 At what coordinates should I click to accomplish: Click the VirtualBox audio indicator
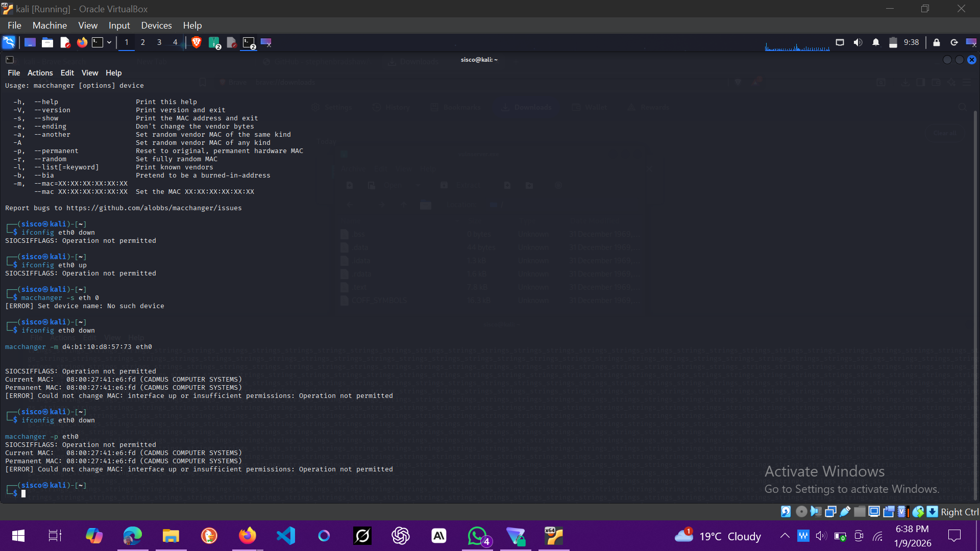pyautogui.click(x=816, y=512)
